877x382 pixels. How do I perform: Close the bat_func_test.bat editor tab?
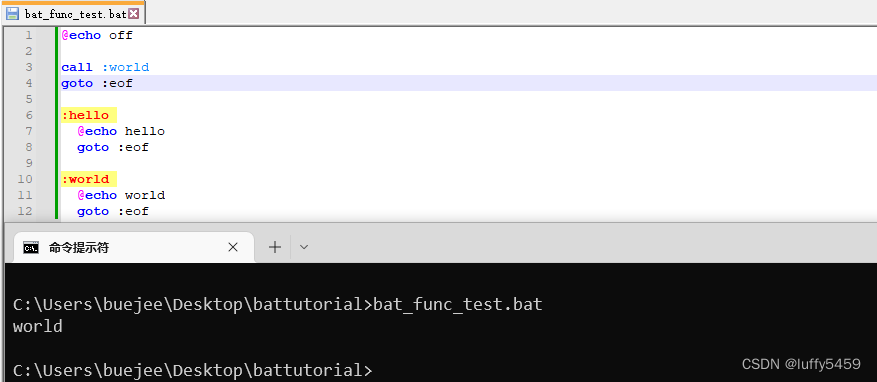click(x=134, y=13)
